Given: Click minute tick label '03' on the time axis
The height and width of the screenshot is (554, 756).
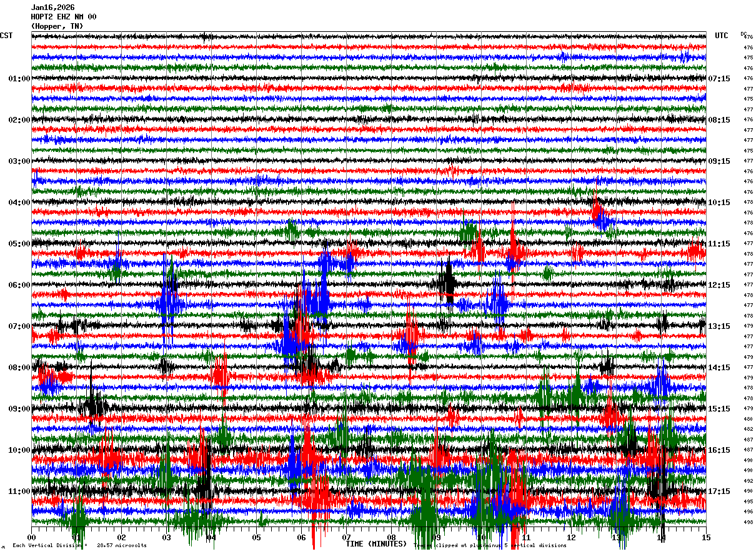Looking at the screenshot, I should pyautogui.click(x=166, y=538).
